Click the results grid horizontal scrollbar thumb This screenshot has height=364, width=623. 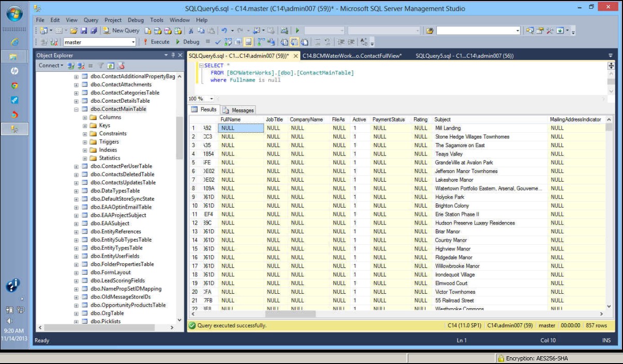[x=291, y=314]
